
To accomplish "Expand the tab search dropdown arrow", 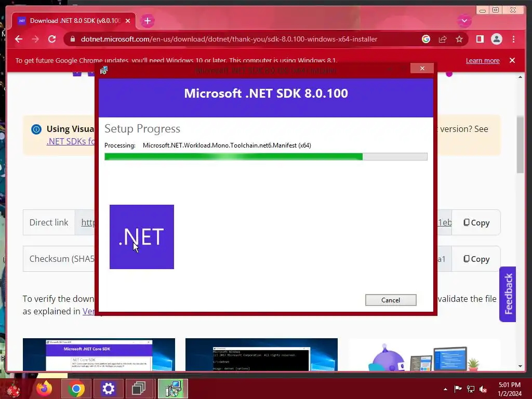I will (464, 21).
